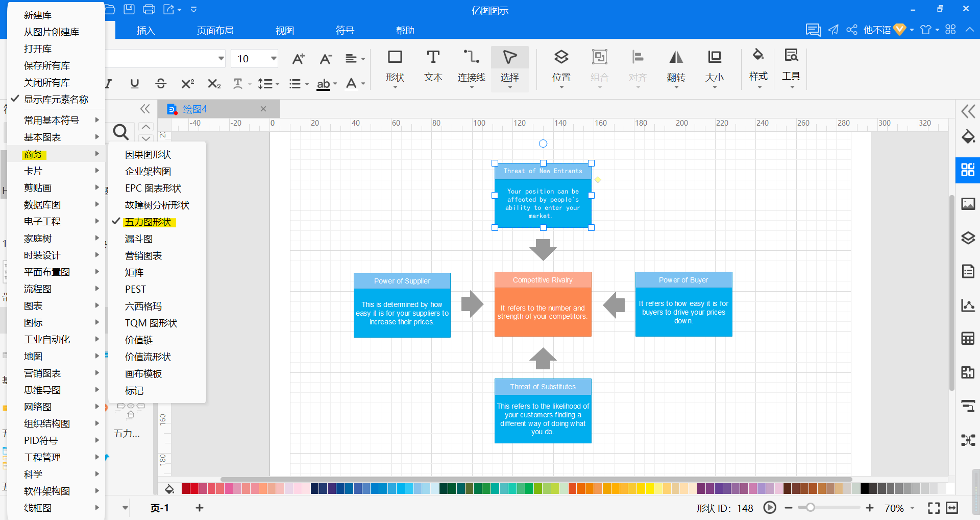This screenshot has width=980, height=520.
Task: Adjust the zoom slider handle
Action: [x=810, y=508]
